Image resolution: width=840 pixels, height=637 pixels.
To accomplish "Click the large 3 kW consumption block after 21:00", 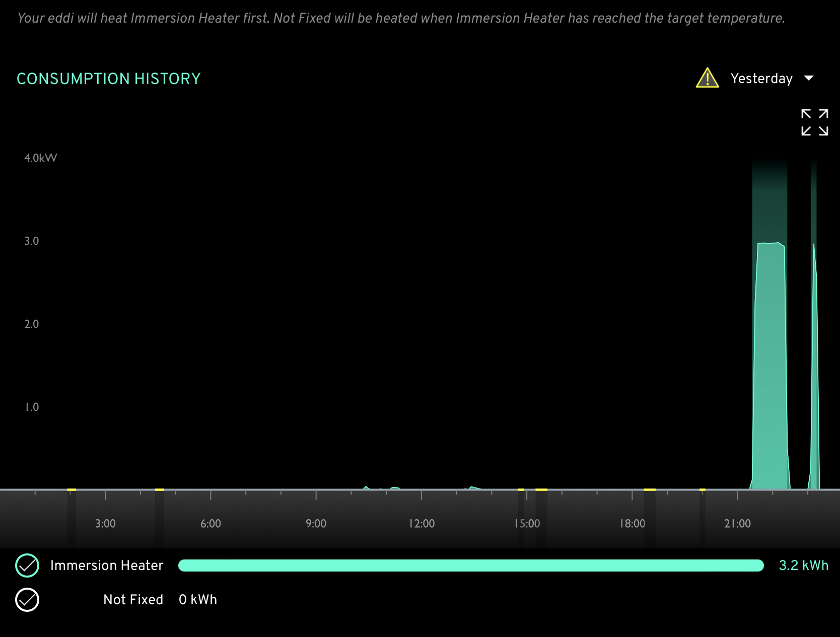I will [770, 366].
